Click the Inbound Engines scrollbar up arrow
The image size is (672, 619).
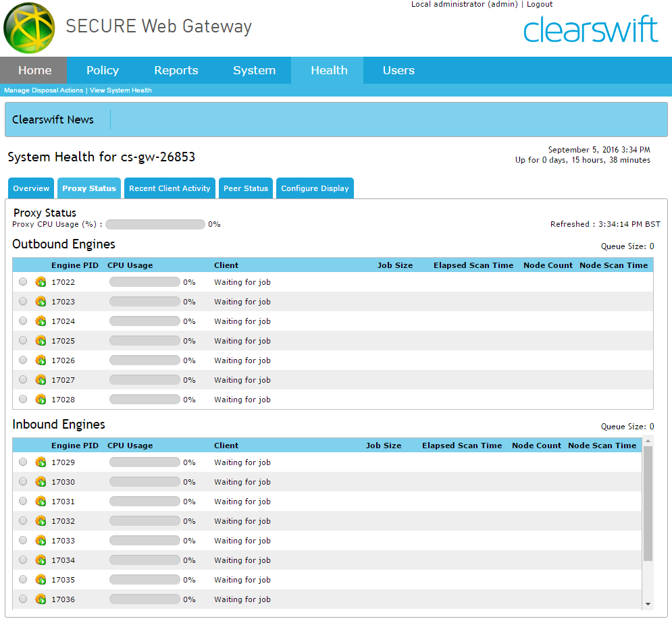[x=648, y=441]
